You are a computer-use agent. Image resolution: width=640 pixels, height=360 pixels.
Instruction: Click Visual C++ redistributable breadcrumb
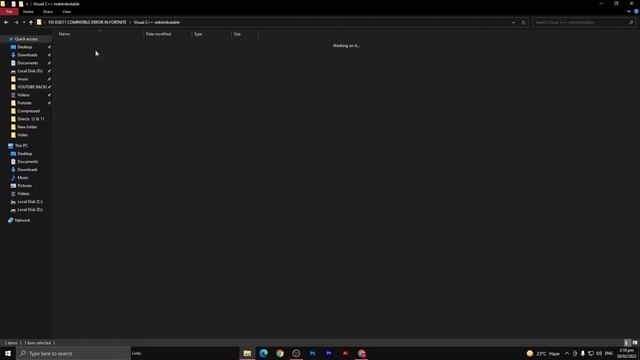coord(157,22)
